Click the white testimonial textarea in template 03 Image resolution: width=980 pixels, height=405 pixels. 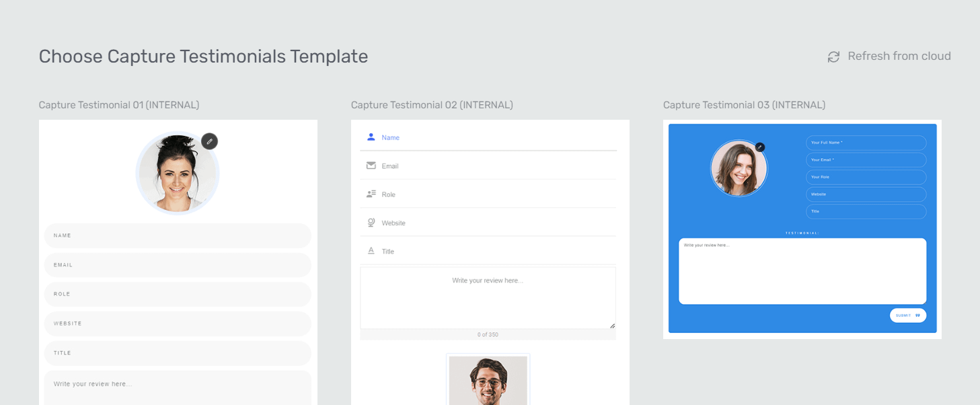pos(802,271)
